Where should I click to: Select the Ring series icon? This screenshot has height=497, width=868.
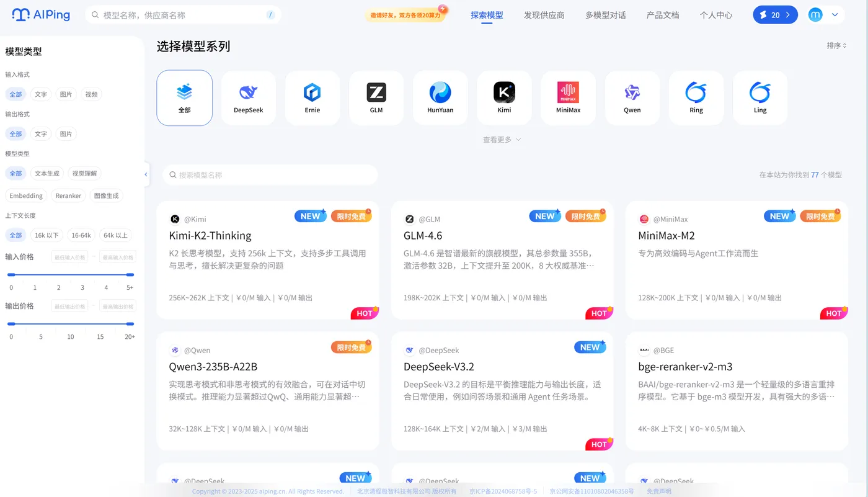tap(696, 92)
